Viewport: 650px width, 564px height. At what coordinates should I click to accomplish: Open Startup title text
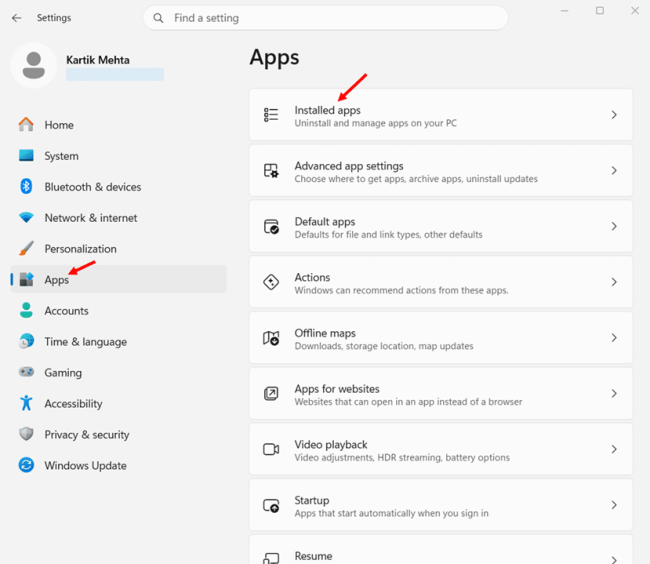312,501
